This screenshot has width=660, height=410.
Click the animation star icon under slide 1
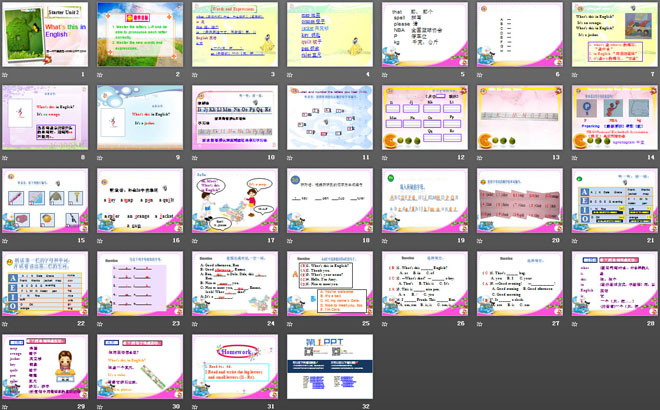point(6,74)
